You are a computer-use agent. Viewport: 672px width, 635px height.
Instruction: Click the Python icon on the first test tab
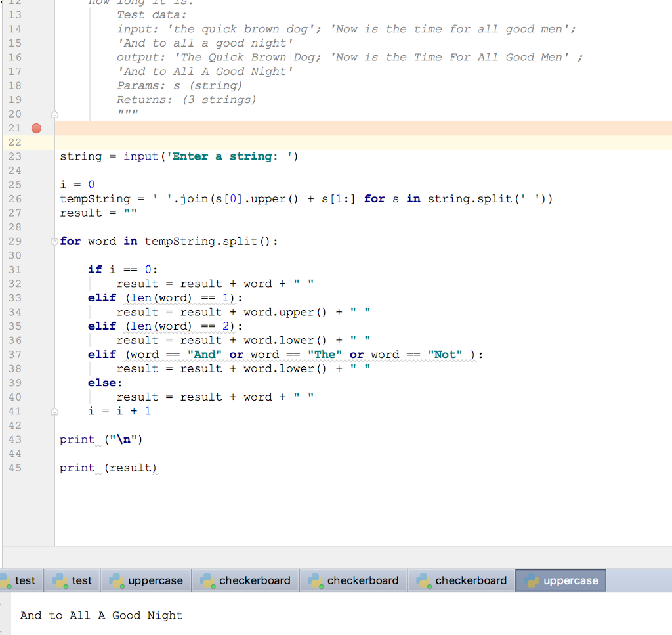click(x=6, y=580)
